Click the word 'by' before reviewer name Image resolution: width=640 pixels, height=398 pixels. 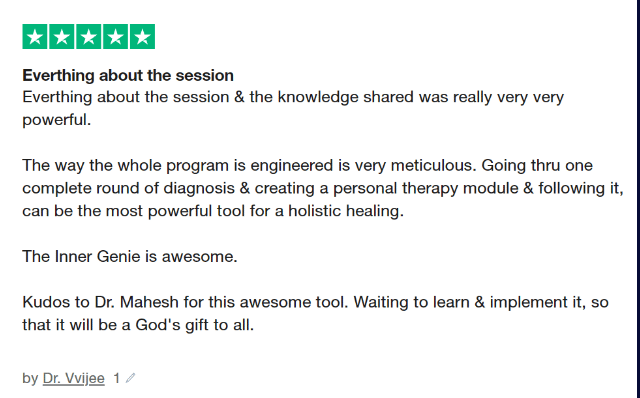31,378
